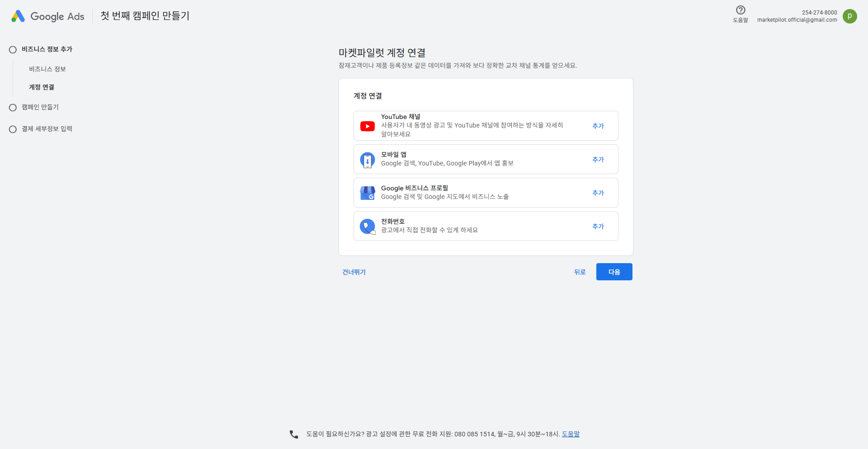868x449 pixels.
Task: Click the footer phone support text
Action: pyautogui.click(x=433, y=434)
